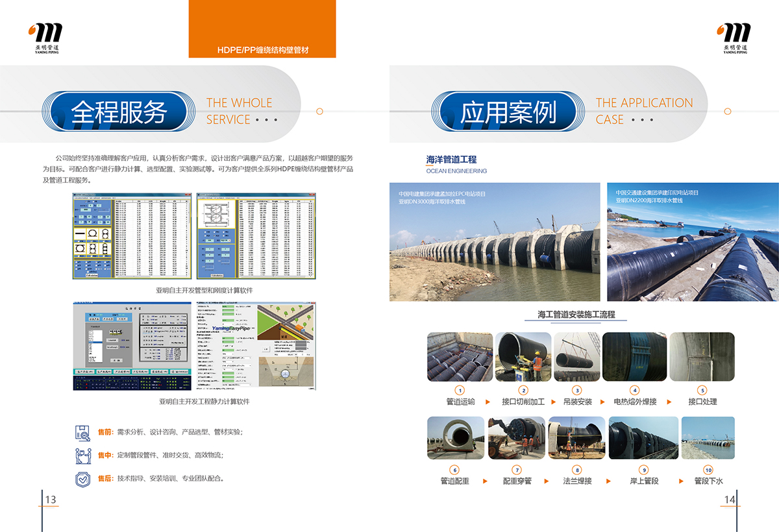Click the step 5 numbered circle above 接口处理
779x532 pixels.
pyautogui.click(x=702, y=390)
